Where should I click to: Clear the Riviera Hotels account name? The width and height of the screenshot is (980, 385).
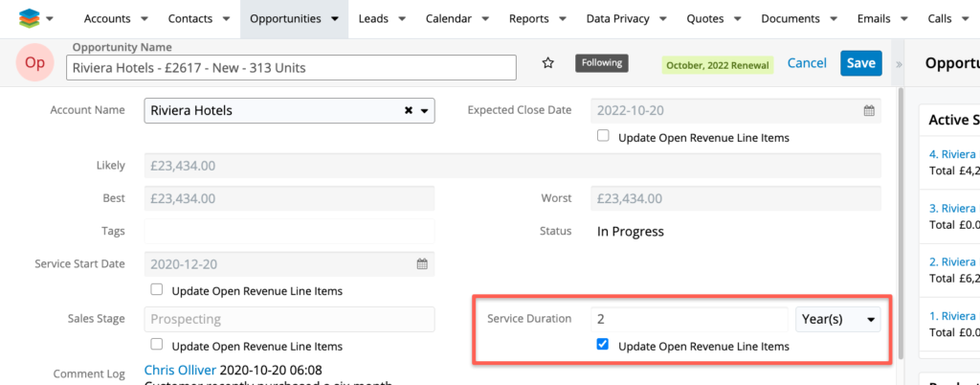click(x=408, y=111)
